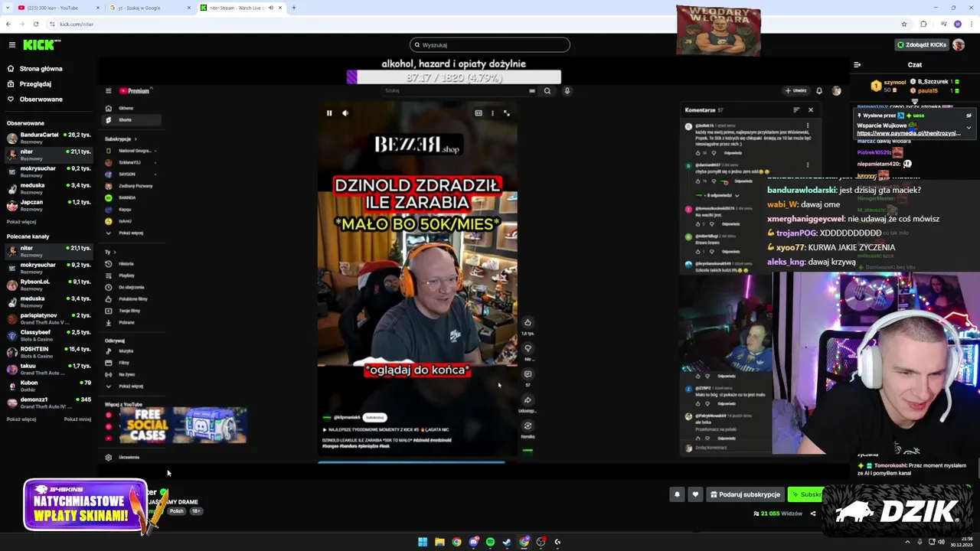
Task: Open demonzz1 recommended channel
Action: click(49, 403)
